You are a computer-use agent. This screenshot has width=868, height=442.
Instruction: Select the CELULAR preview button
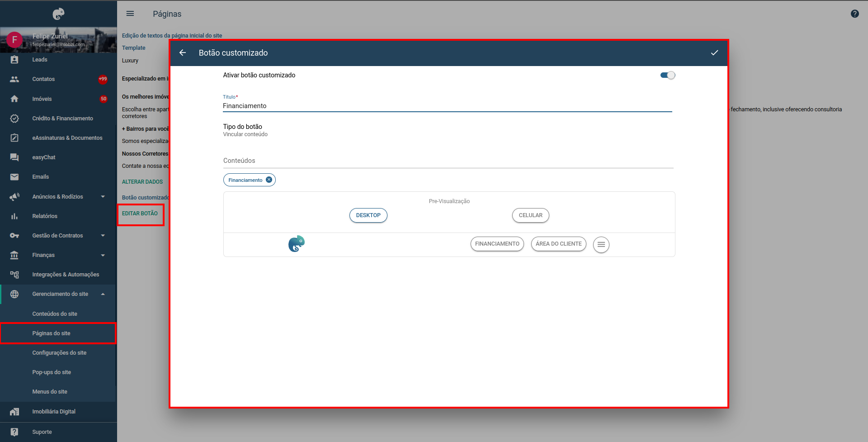[x=531, y=215]
